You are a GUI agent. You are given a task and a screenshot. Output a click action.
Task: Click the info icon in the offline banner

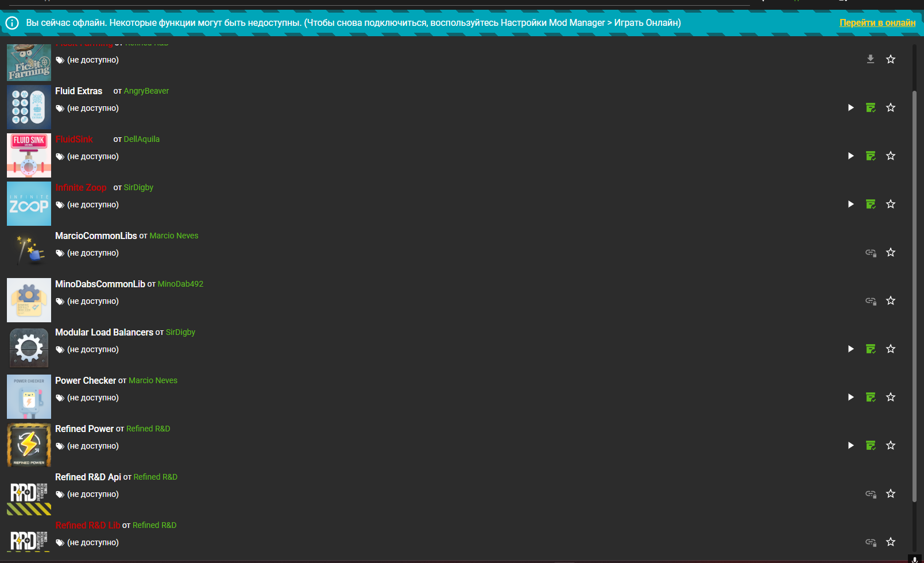coord(12,23)
